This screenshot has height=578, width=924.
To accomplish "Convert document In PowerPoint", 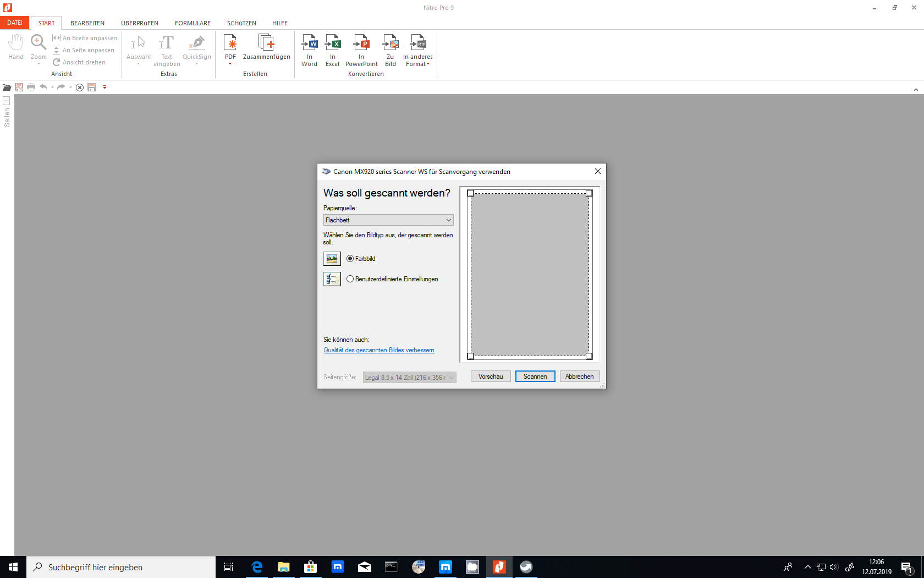I will tap(361, 51).
